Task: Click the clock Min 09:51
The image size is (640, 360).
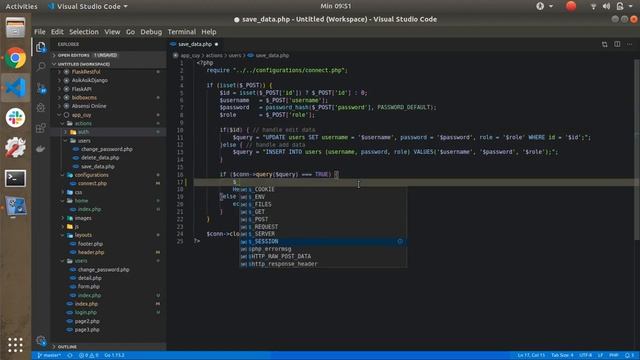Action: tap(336, 6)
